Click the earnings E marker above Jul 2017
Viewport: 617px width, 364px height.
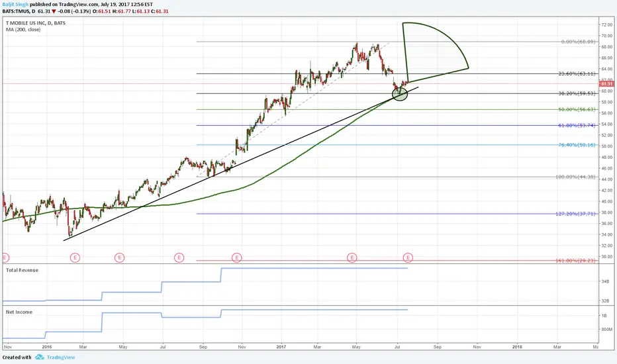pyautogui.click(x=408, y=257)
